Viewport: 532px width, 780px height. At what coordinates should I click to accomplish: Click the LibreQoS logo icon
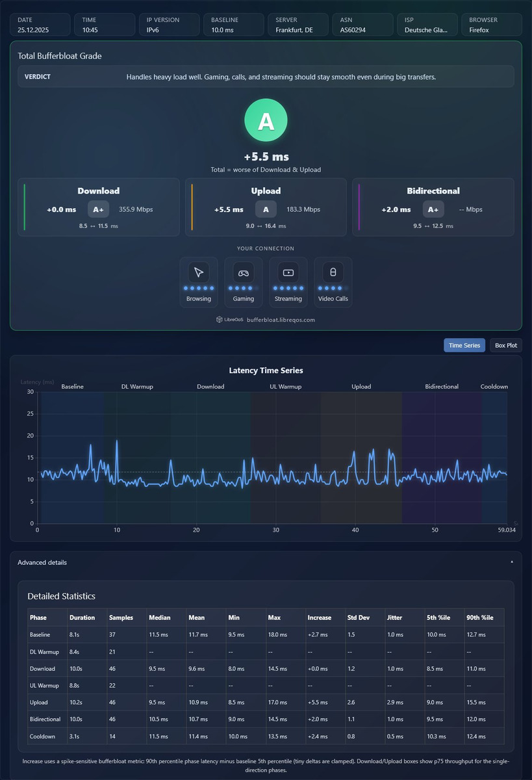(220, 320)
